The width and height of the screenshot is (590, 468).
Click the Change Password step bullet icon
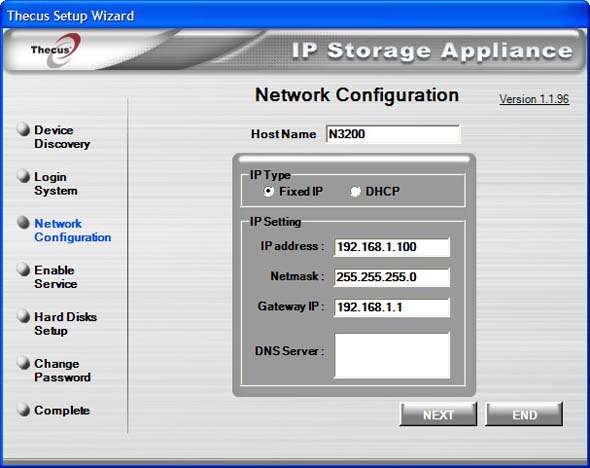pyautogui.click(x=24, y=363)
